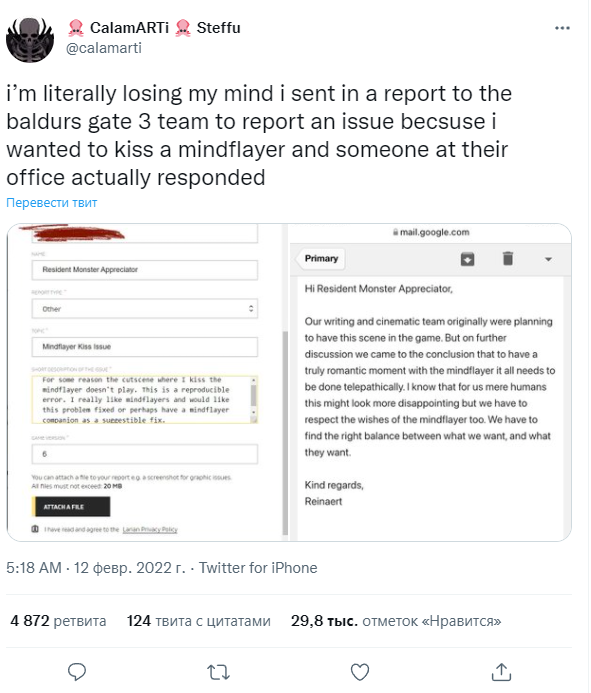Click the Game Version input field
Image resolution: width=591 pixels, height=693 pixels.
(145, 454)
